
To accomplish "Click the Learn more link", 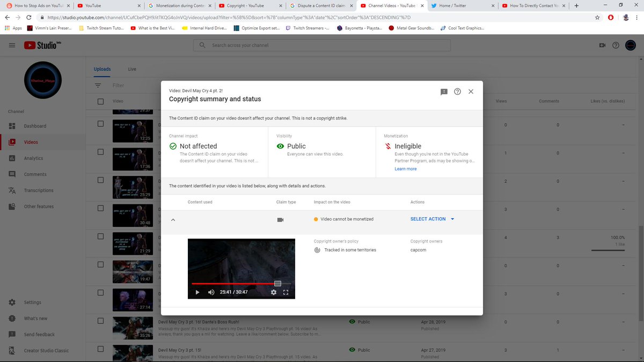I will click(x=406, y=169).
